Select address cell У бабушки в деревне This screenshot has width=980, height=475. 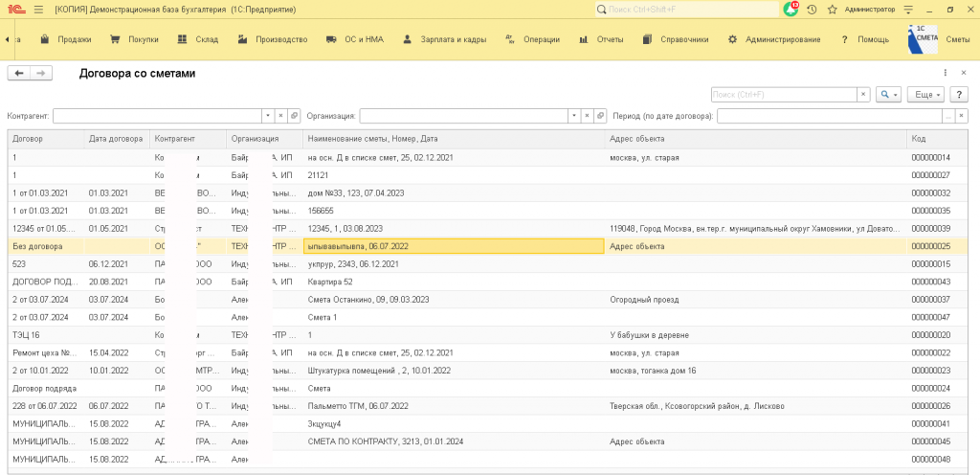point(755,335)
